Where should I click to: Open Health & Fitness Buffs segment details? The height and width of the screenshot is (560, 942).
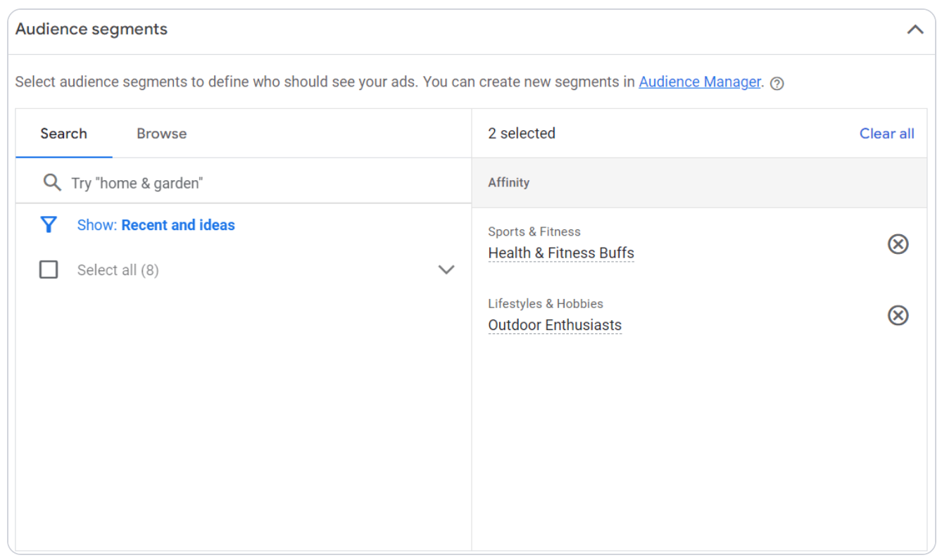(x=561, y=253)
